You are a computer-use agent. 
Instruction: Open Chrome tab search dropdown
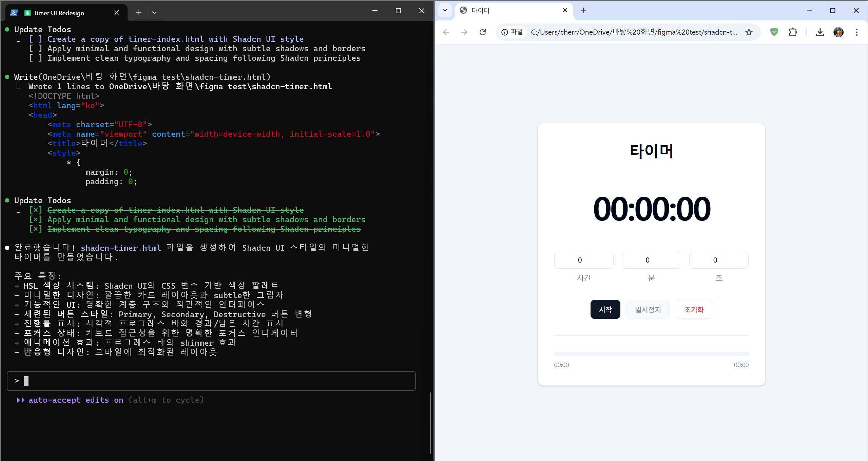pyautogui.click(x=445, y=10)
